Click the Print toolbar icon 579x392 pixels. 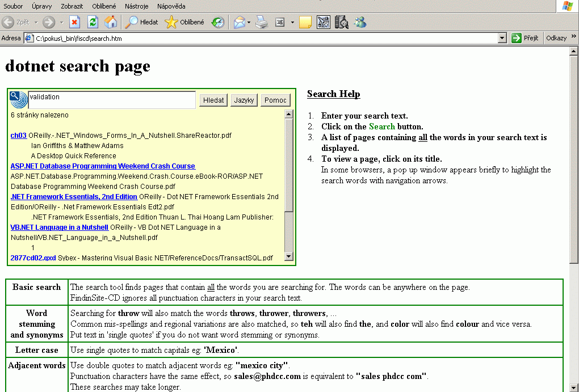[261, 22]
